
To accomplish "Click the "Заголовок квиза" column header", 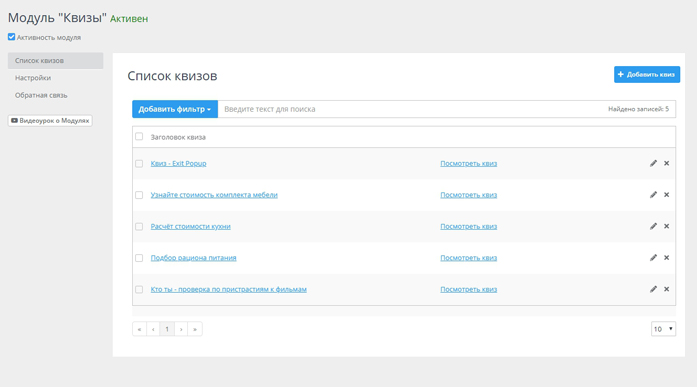I will [178, 137].
